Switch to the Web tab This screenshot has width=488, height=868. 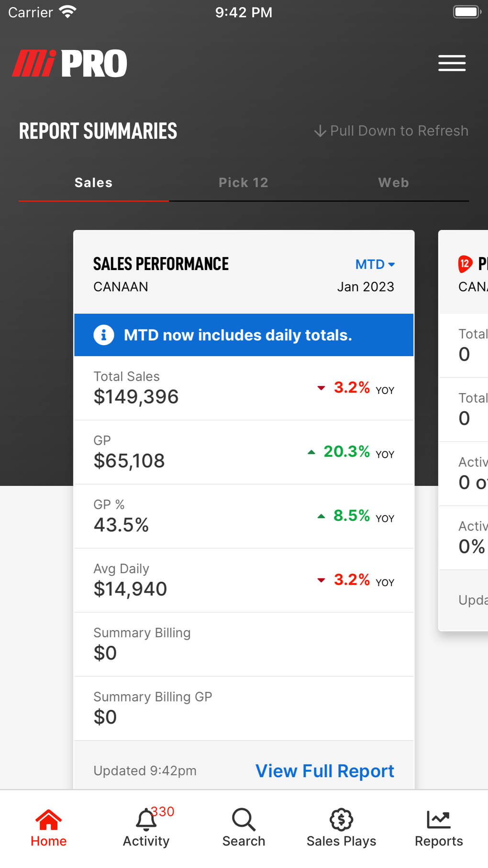(393, 183)
